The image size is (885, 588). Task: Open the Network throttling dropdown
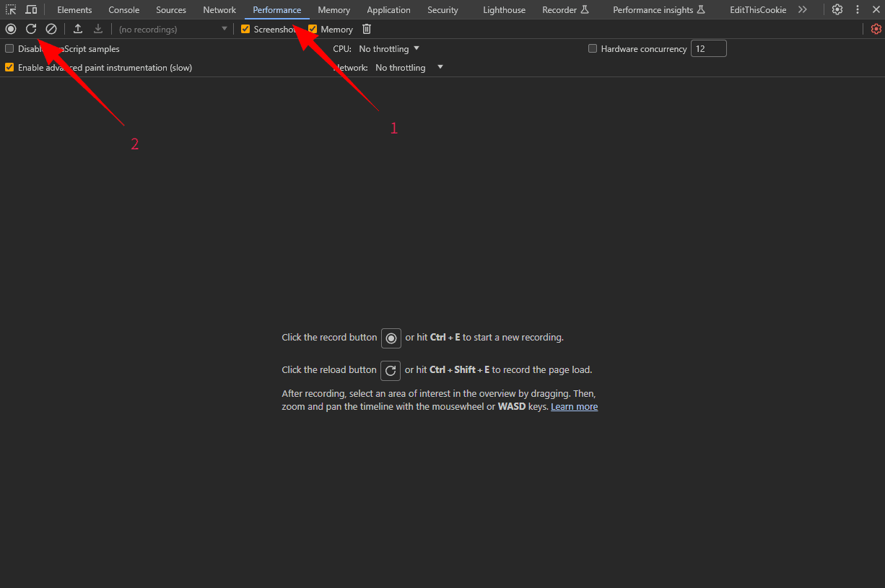407,67
